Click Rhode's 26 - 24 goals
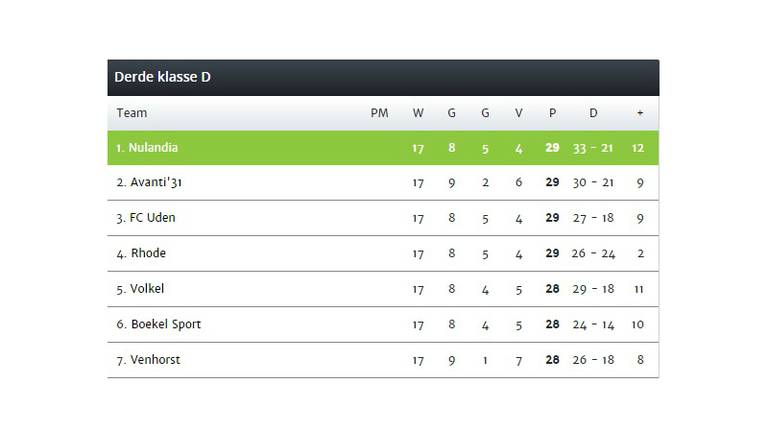The height and width of the screenshot is (432, 768). [593, 253]
